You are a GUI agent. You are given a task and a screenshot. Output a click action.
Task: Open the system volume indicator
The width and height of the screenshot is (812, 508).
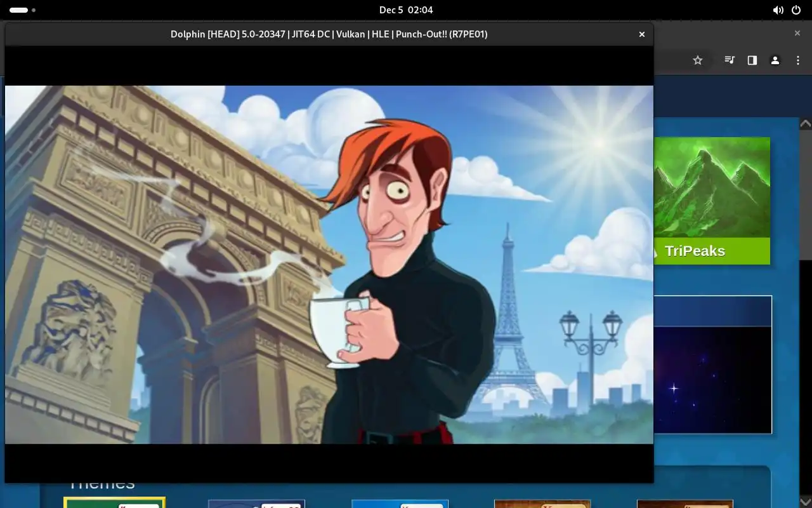coord(778,10)
